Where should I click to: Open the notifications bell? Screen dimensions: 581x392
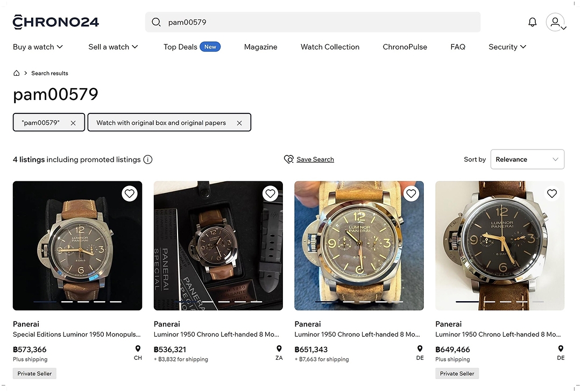[x=533, y=22]
